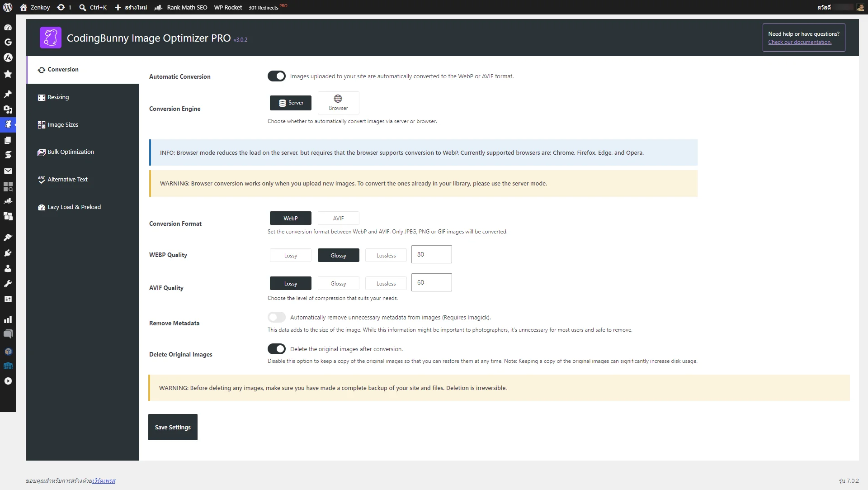Open Check our documentation link
The image size is (868, 490).
[800, 42]
